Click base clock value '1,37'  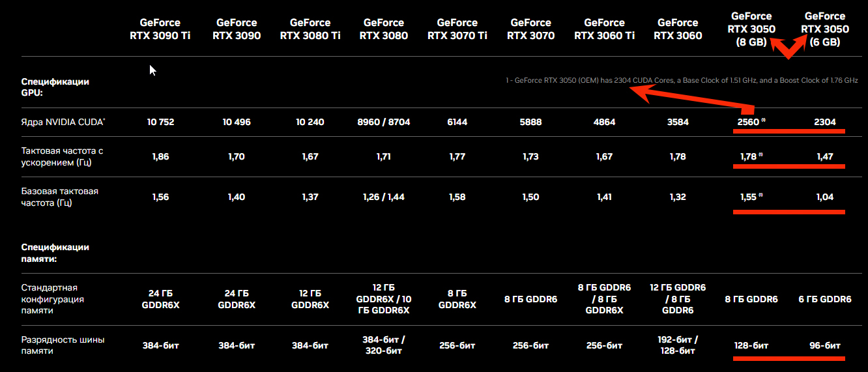tap(310, 197)
